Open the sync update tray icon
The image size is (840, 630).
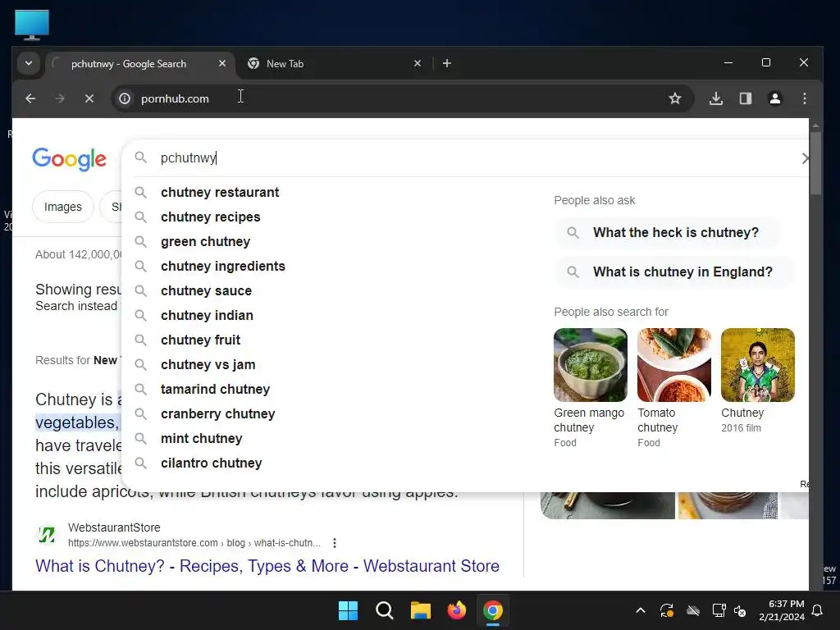666,610
